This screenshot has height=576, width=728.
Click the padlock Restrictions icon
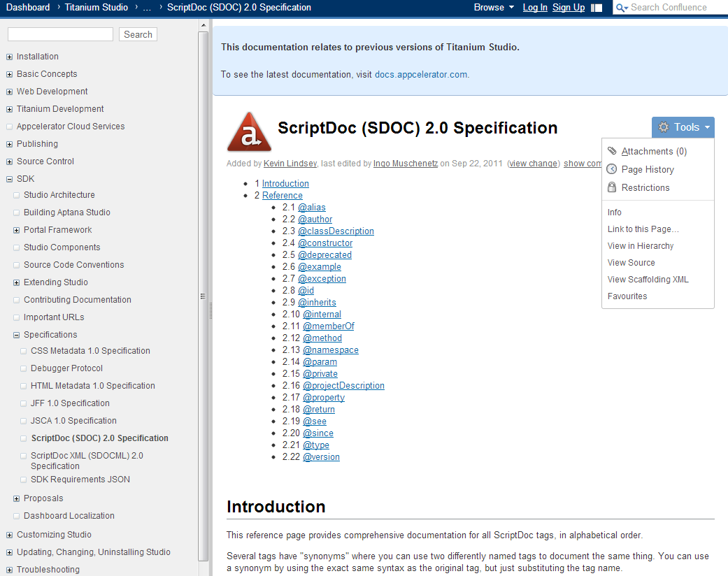click(612, 187)
